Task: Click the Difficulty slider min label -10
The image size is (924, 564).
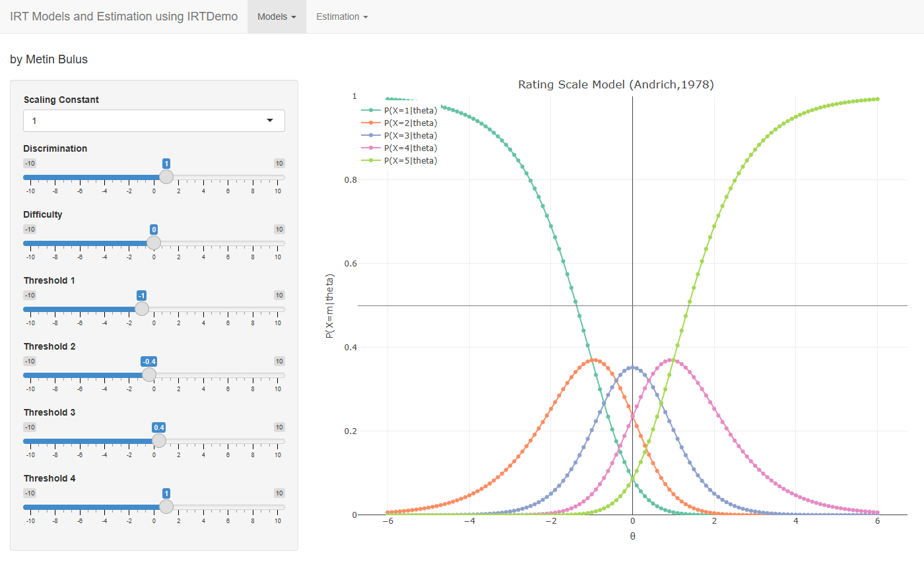Action: tap(30, 230)
